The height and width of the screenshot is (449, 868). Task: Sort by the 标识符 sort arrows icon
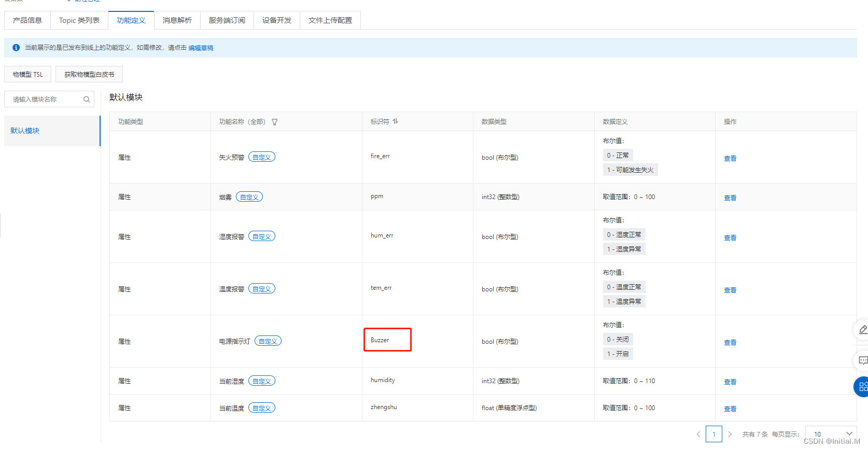(396, 121)
